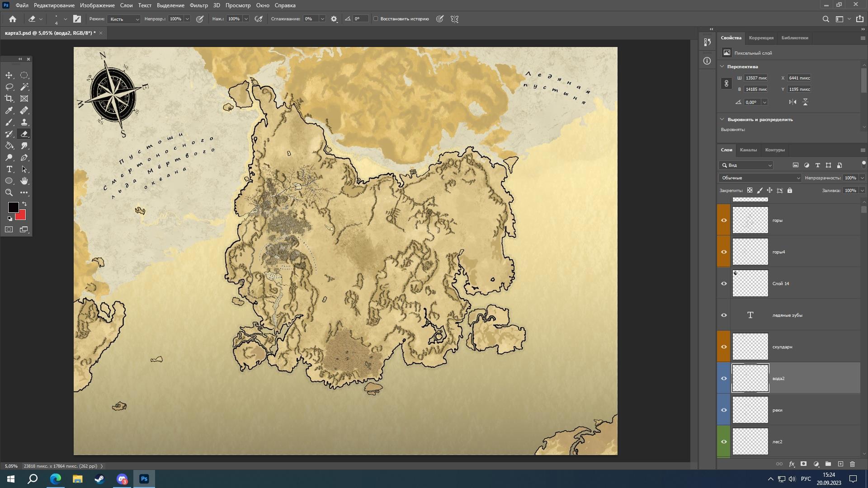Viewport: 868px width, 488px height.
Task: Select the Crop tool
Action: point(9,99)
